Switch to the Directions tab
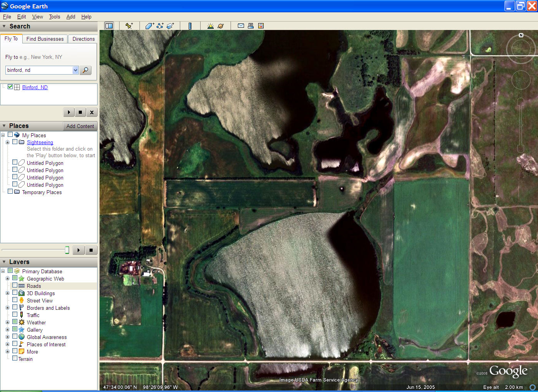 point(83,39)
